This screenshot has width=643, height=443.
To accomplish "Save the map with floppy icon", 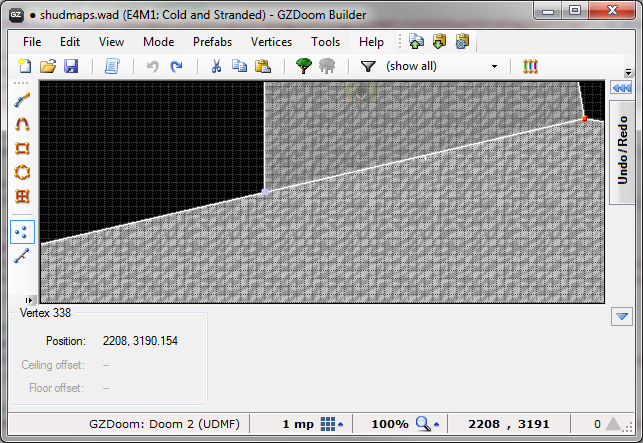I will pyautogui.click(x=71, y=66).
